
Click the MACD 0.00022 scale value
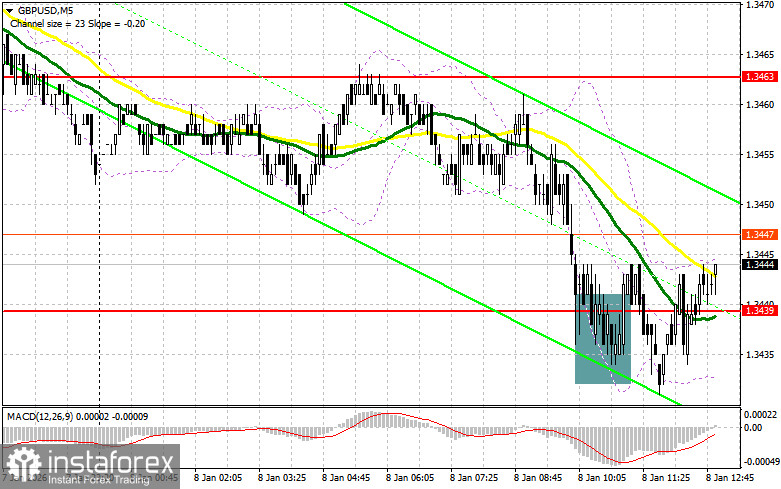pos(760,414)
